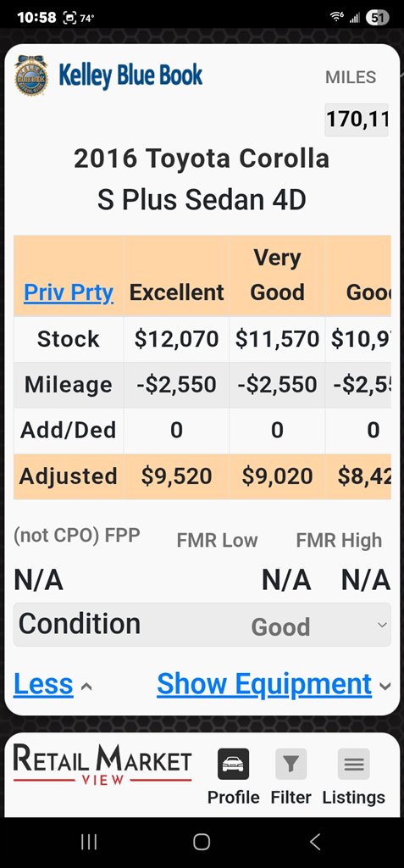Tap the Adjusted $9,520 value
The image size is (404, 868).
point(176,476)
